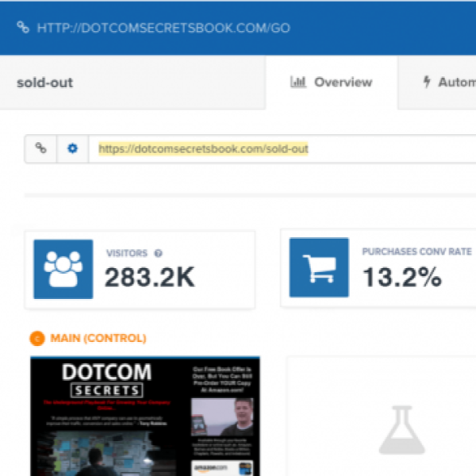Open the DotCom Secrets page thumbnail
This screenshot has height=476, width=476.
[145, 416]
